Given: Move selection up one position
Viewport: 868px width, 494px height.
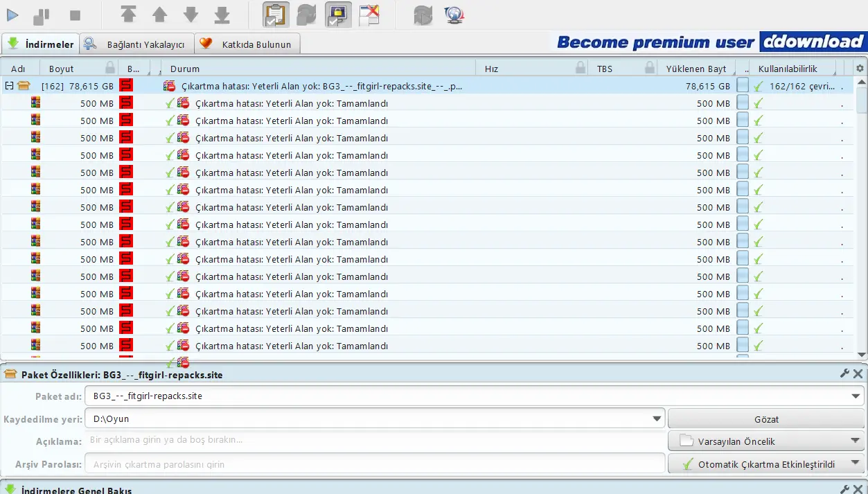Looking at the screenshot, I should coord(159,15).
